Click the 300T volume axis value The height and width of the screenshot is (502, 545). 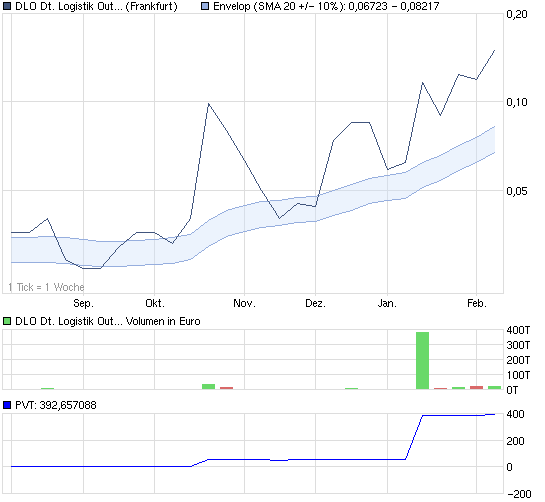(x=518, y=345)
